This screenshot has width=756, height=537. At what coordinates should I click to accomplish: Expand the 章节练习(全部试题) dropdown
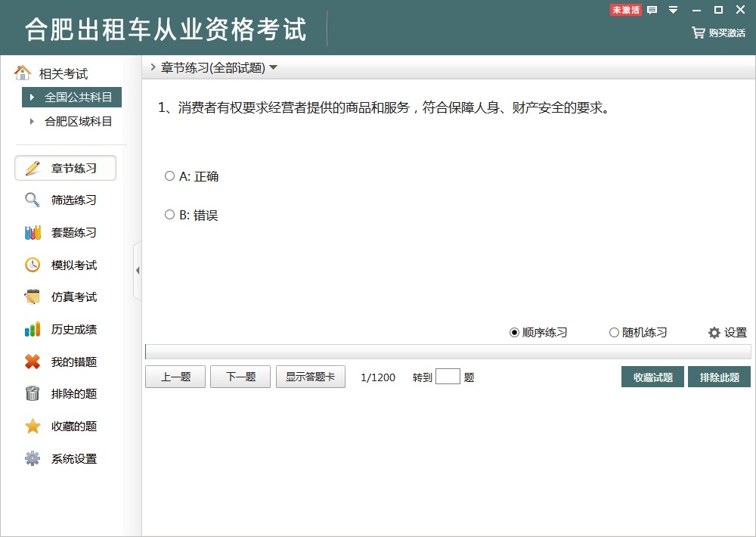tap(273, 67)
